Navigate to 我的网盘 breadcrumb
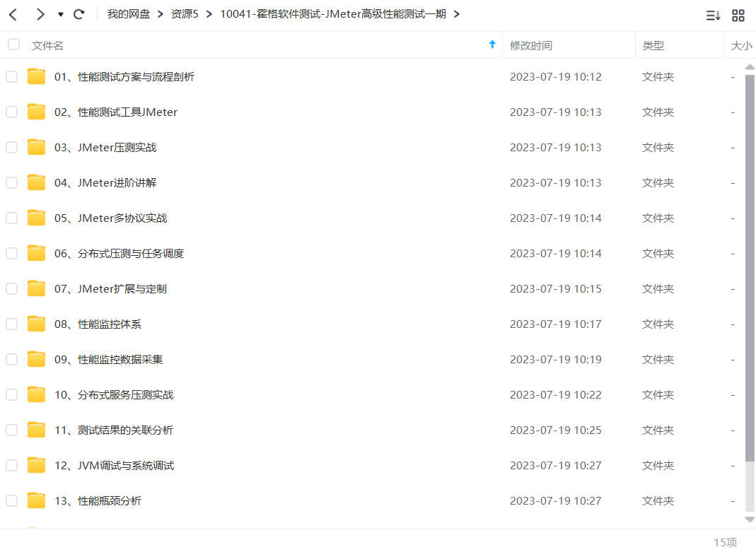The height and width of the screenshot is (552, 756). [x=128, y=14]
